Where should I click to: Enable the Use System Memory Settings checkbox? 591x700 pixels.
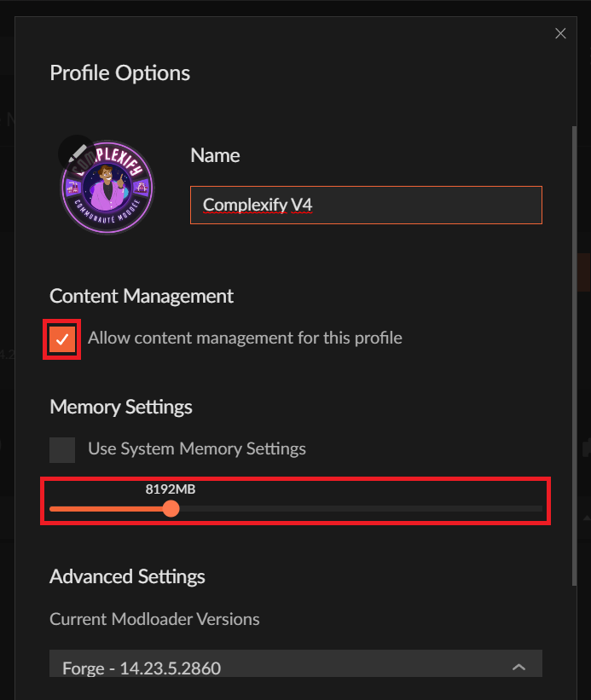(x=62, y=449)
